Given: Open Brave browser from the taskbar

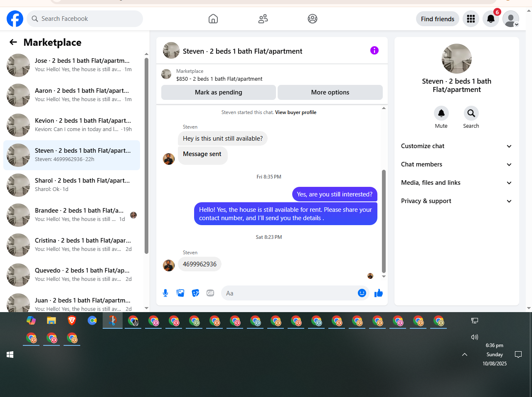Looking at the screenshot, I should coord(72,320).
